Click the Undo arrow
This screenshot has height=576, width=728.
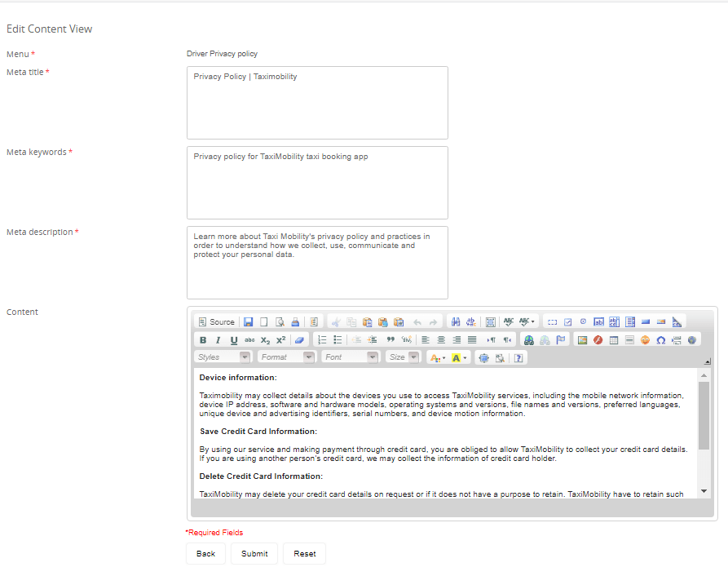click(417, 322)
